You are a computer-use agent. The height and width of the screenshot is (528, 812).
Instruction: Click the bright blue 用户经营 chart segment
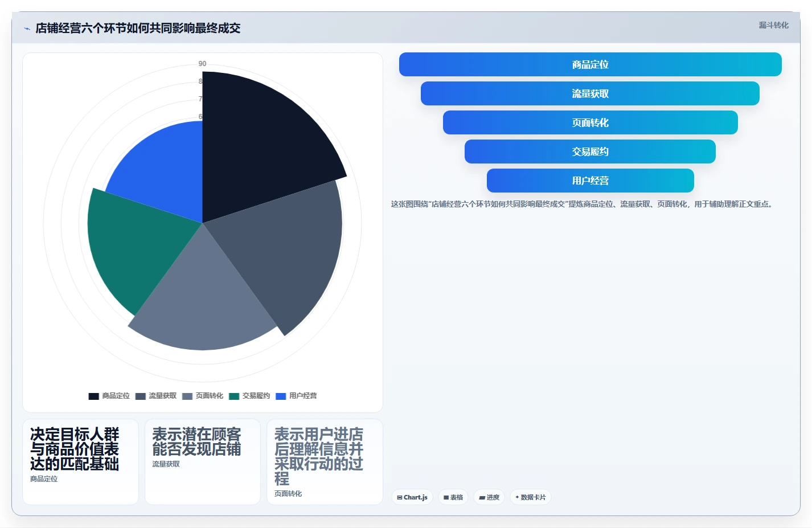point(165,171)
